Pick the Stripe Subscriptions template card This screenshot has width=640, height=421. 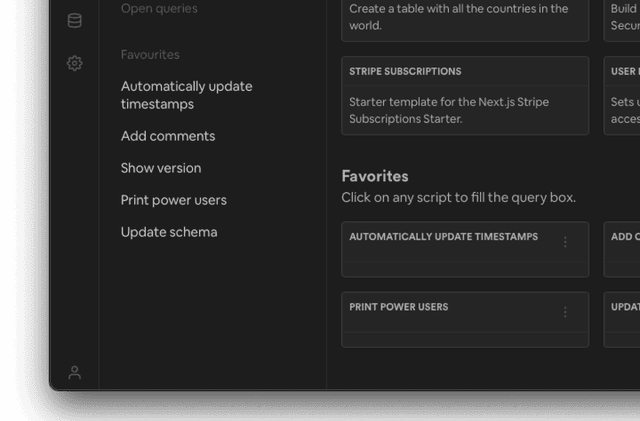(464, 95)
